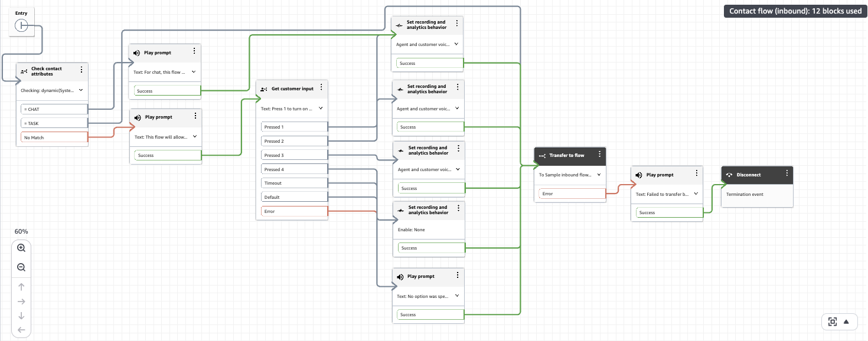Click the 60% zoom level label
Viewport: 868px width, 341px height.
tap(21, 231)
